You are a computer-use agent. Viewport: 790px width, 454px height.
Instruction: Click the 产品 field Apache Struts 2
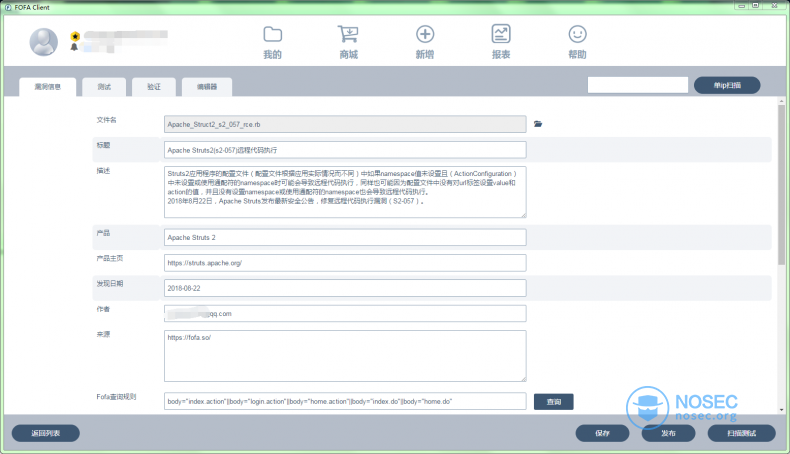tap(345, 237)
